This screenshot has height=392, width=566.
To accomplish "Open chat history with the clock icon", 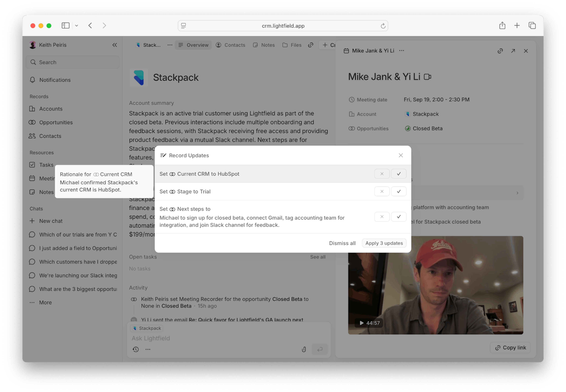I will click(136, 349).
